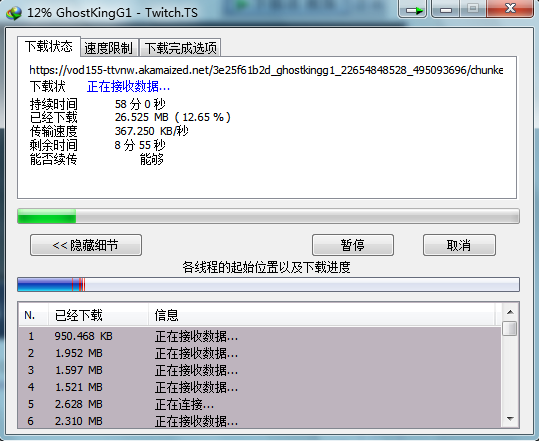539x441 pixels.
Task: Cancel download with 取消 button
Action: click(459, 245)
